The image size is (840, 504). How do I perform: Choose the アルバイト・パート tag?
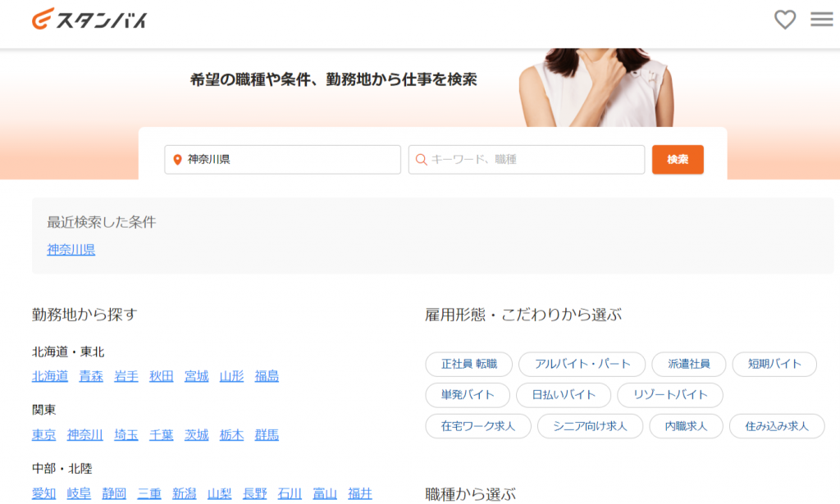(x=582, y=365)
